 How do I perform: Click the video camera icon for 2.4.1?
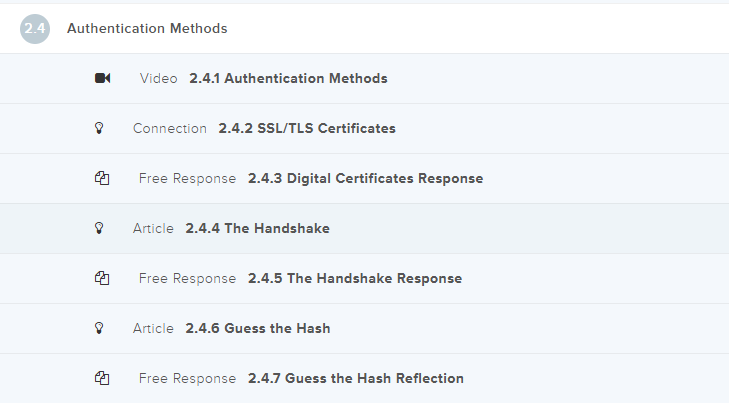pyautogui.click(x=102, y=78)
